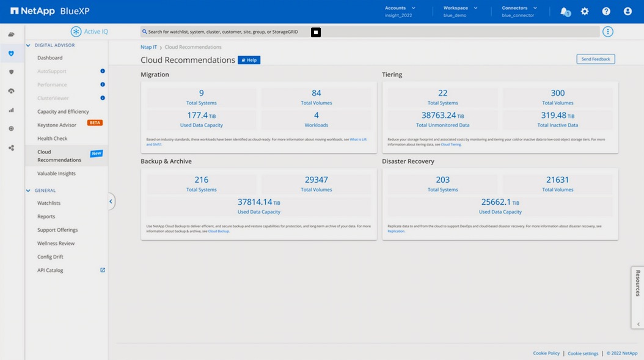Click 177.4 TiB Used Data Capacity
The width and height of the screenshot is (644, 360).
pyautogui.click(x=201, y=120)
